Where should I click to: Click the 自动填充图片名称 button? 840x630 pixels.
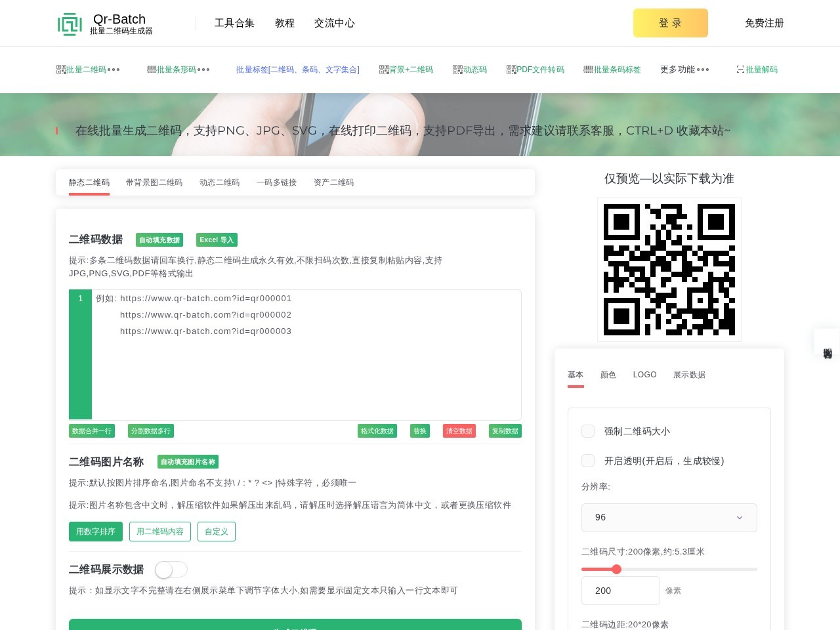pyautogui.click(x=188, y=462)
